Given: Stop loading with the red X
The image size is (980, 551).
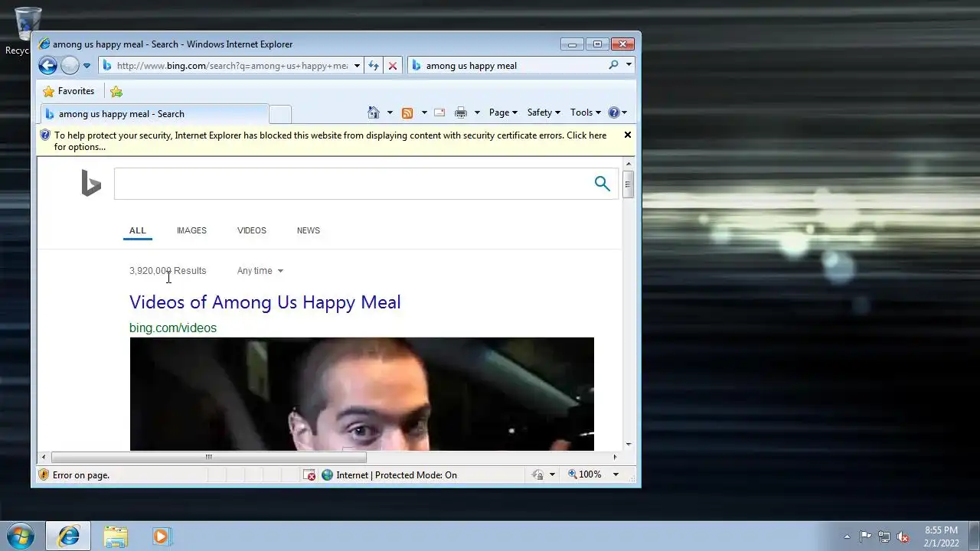Looking at the screenshot, I should point(393,66).
